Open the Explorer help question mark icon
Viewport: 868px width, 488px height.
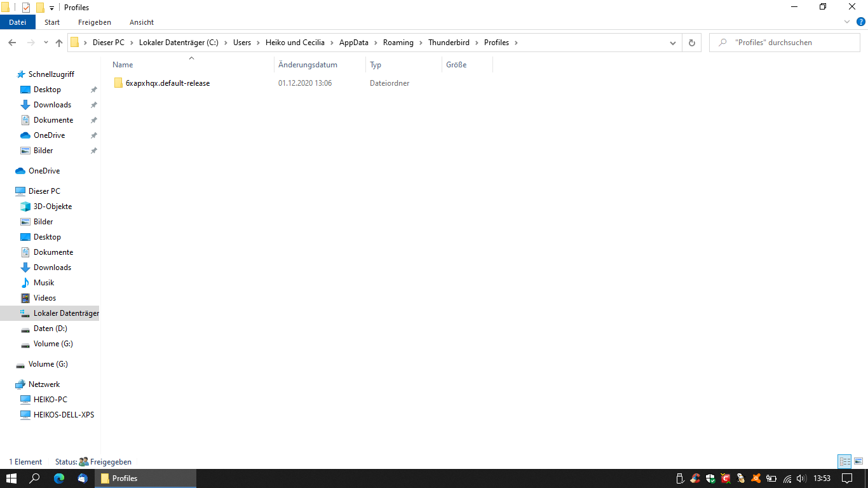(x=861, y=22)
